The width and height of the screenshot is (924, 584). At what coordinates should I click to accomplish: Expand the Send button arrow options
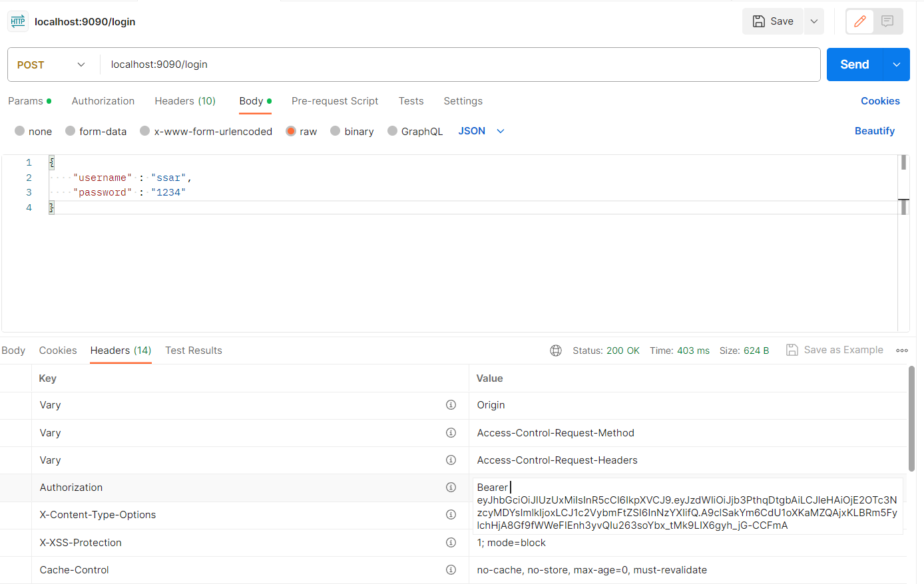[896, 65]
